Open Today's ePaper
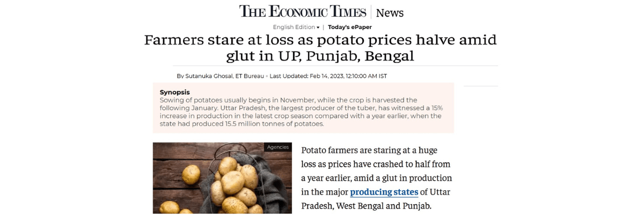Image resolution: width=644 pixels, height=215 pixels. click(x=350, y=27)
